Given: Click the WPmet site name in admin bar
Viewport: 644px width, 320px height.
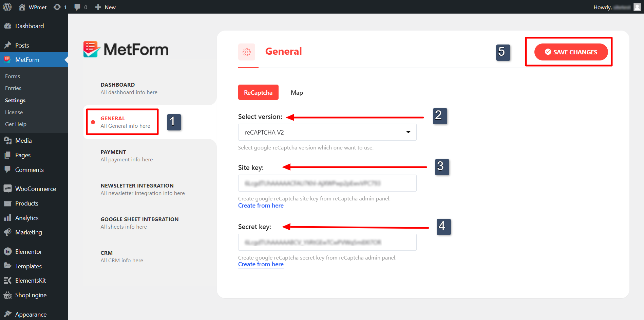Looking at the screenshot, I should pyautogui.click(x=38, y=7).
